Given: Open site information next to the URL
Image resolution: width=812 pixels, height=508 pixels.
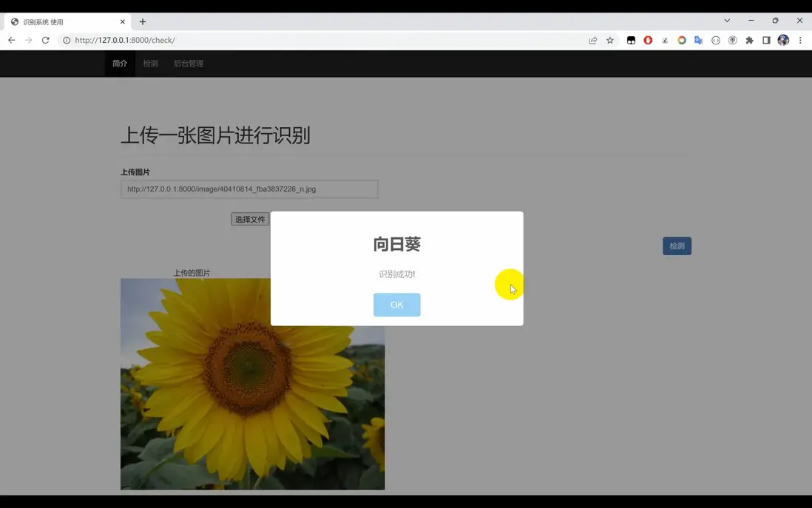Looking at the screenshot, I should click(x=67, y=40).
